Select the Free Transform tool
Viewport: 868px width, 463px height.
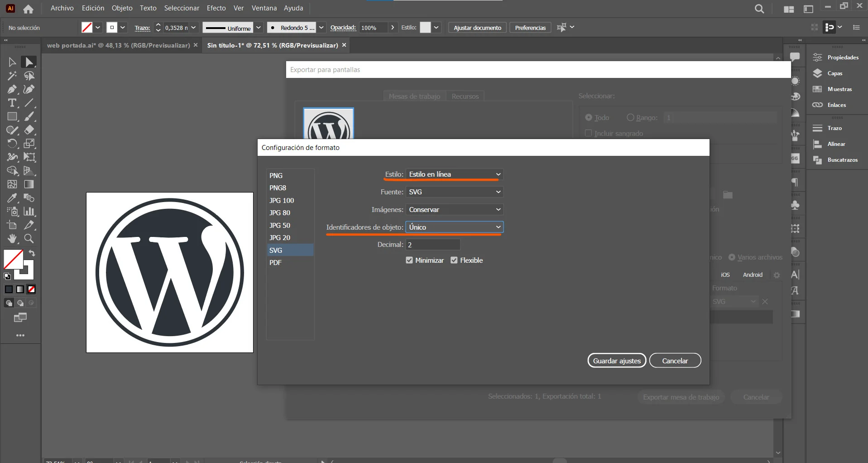(x=29, y=157)
